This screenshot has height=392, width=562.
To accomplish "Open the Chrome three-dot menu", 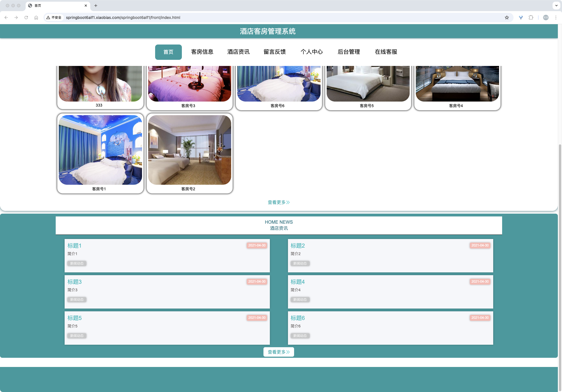I will tap(556, 18).
